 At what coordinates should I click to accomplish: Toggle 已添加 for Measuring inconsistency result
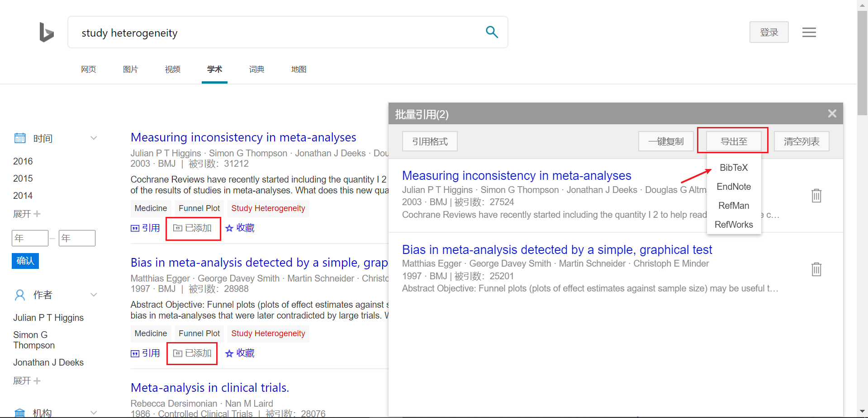(193, 228)
